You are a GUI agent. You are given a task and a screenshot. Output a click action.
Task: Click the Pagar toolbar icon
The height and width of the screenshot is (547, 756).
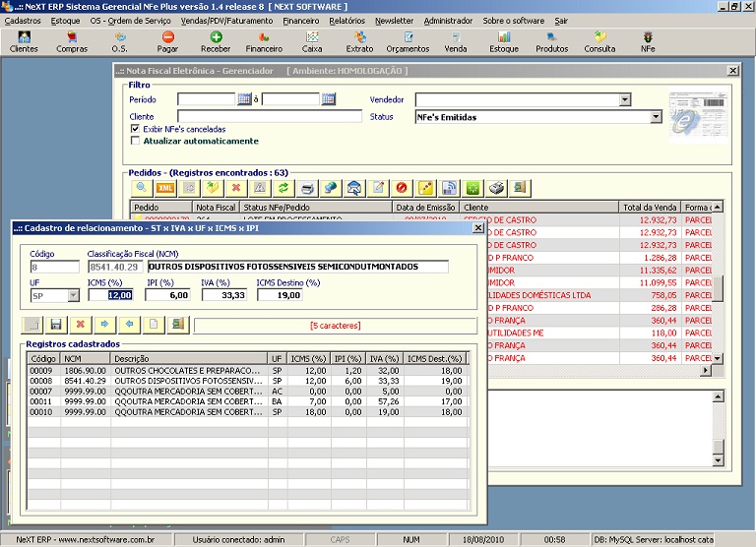coord(167,42)
